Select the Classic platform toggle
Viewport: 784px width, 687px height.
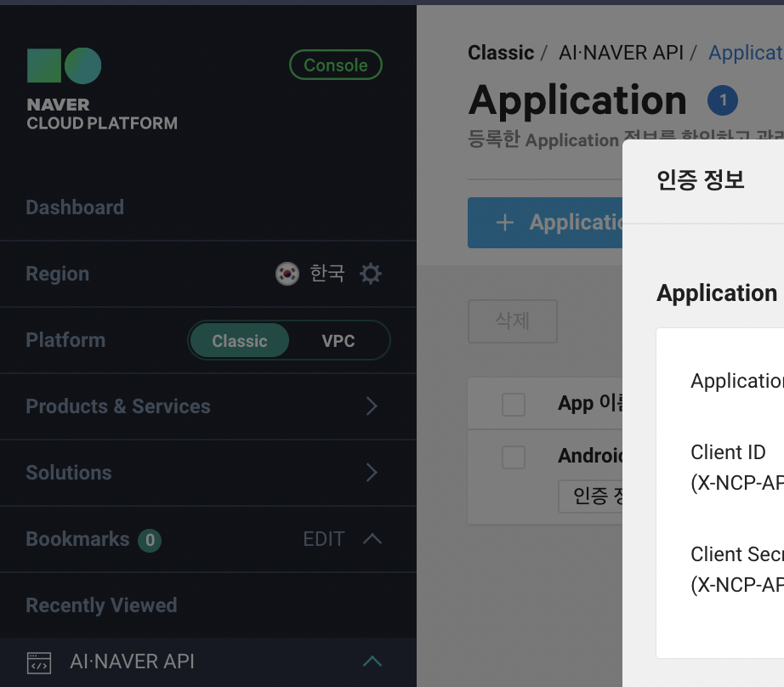(x=240, y=340)
